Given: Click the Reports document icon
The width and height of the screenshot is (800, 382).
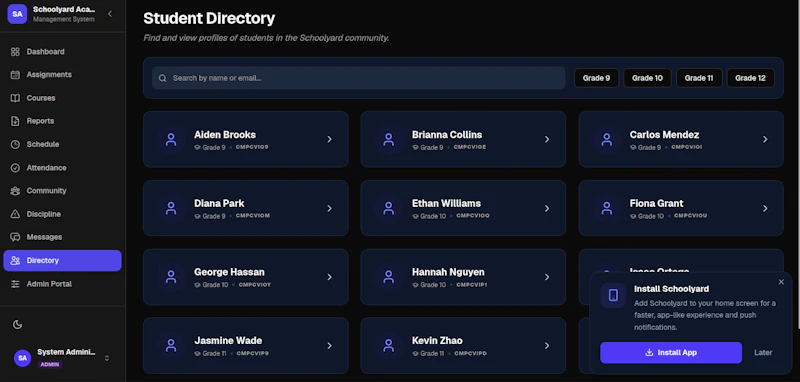Looking at the screenshot, I should click(15, 121).
